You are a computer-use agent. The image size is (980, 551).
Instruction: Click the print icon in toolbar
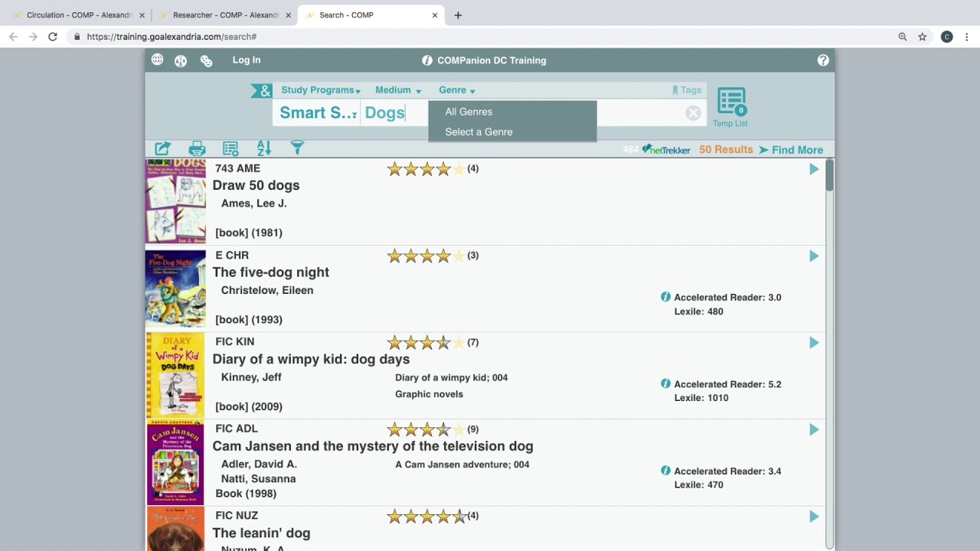pyautogui.click(x=197, y=148)
